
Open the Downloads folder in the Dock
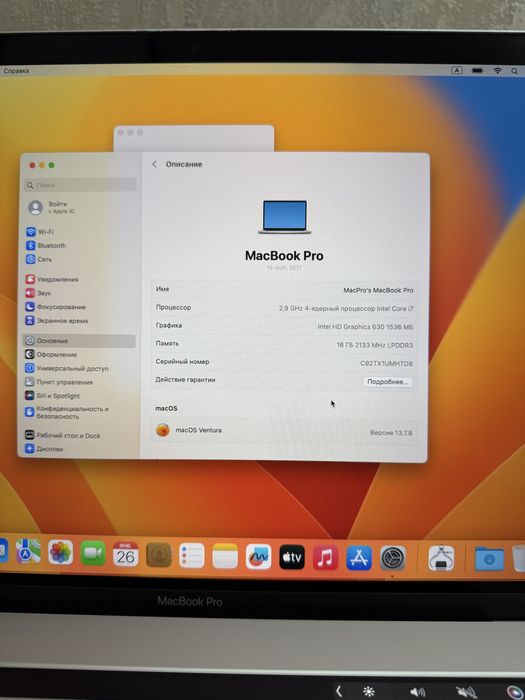click(489, 558)
